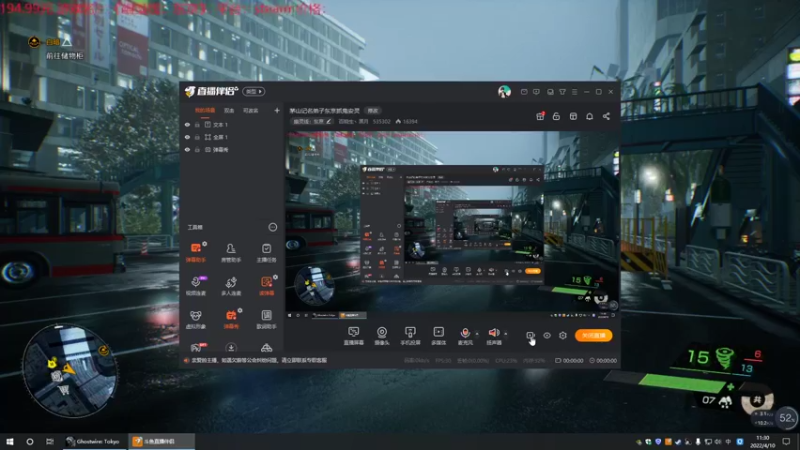Open the 弹幕秀 tool
Screen dimensions: 800x450
231,319
